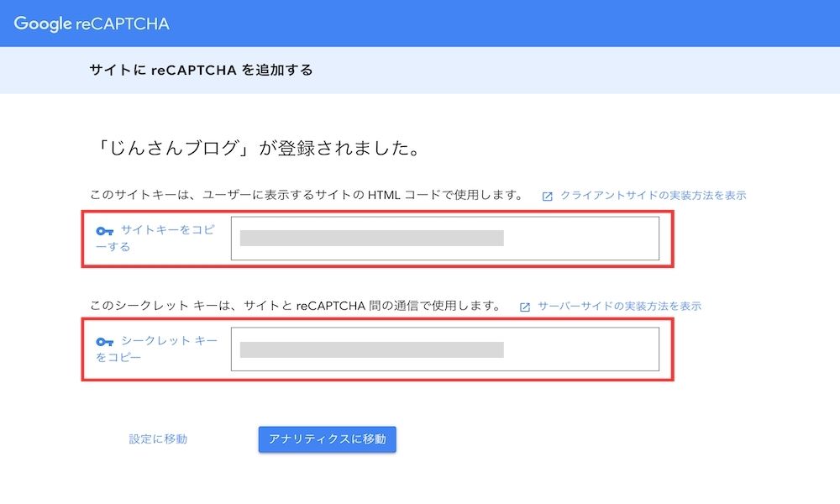Open クライアントサイドの実装方法を表示 link
This screenshot has width=840, height=504.
pyautogui.click(x=653, y=196)
